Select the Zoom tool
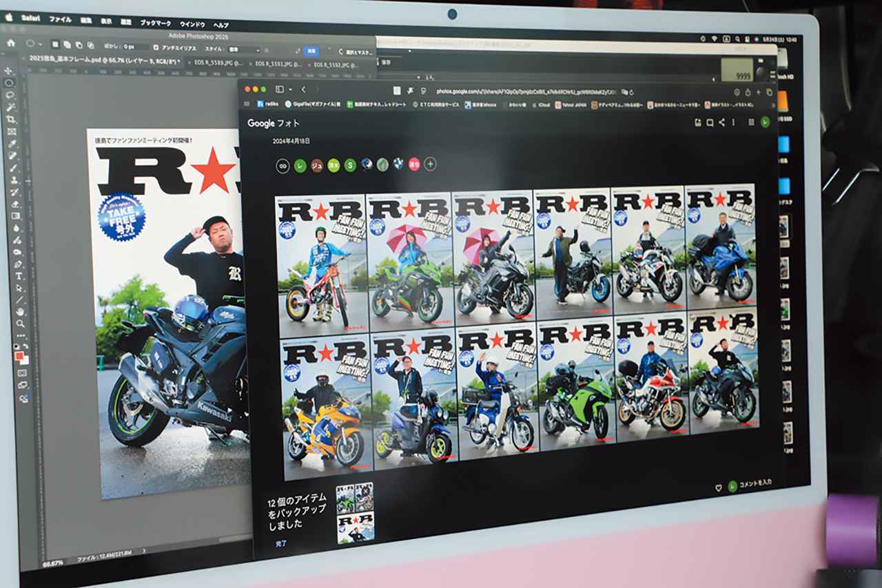 (x=20, y=324)
